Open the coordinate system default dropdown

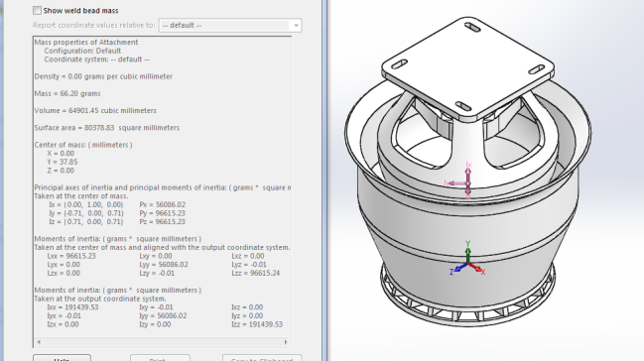[x=230, y=25]
